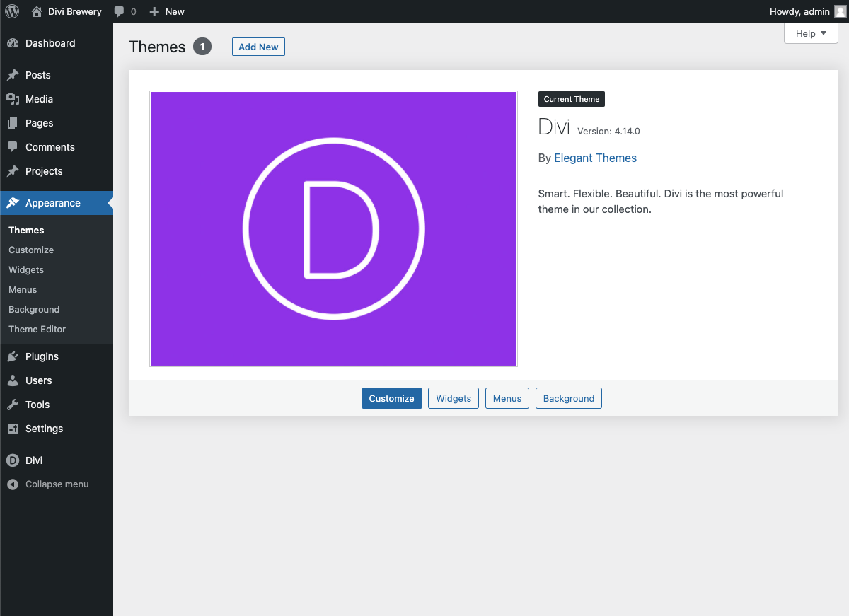
Task: Click the plus icon beside New
Action: click(154, 11)
